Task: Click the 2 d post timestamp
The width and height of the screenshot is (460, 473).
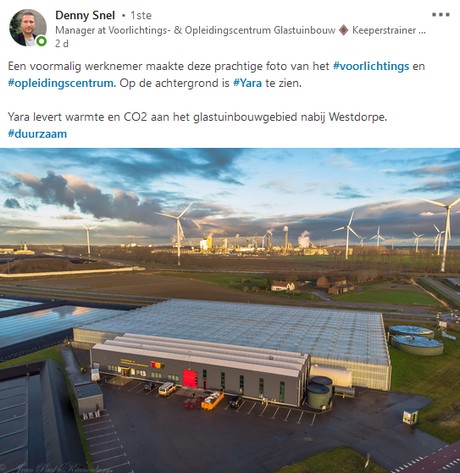Action: (62, 44)
